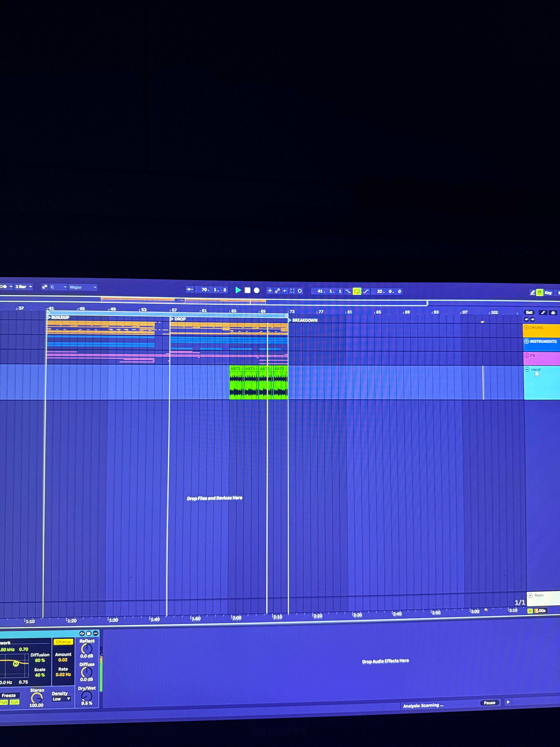Select the DROP locator
Viewport: 560px width, 747px height.
(178, 319)
